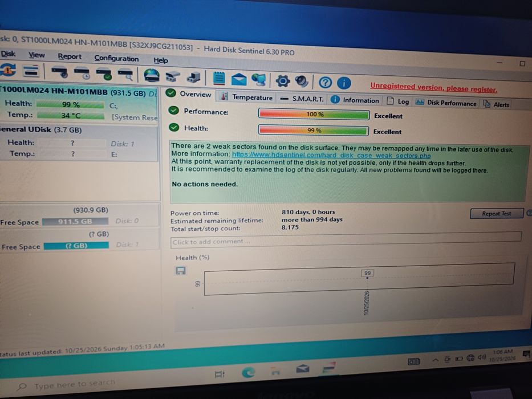The height and width of the screenshot is (399, 532).
Task: Click 'No actions needed.' text
Action: coord(205,184)
